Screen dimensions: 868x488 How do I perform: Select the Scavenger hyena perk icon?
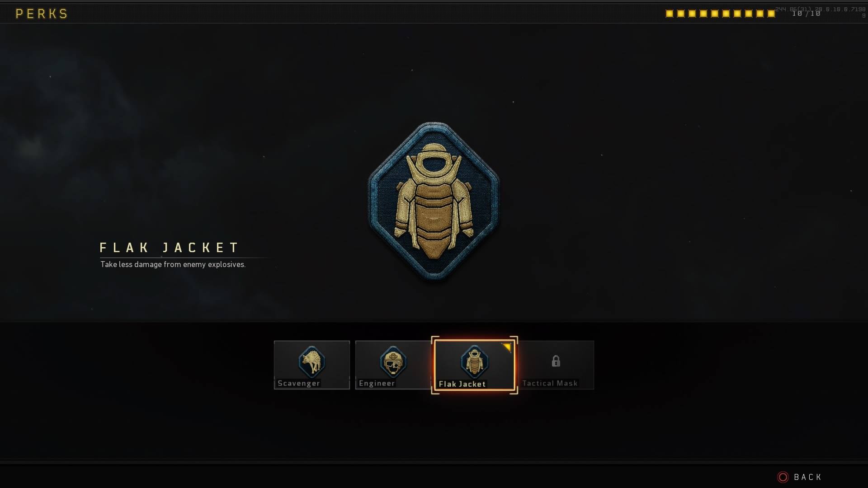pos(311,361)
